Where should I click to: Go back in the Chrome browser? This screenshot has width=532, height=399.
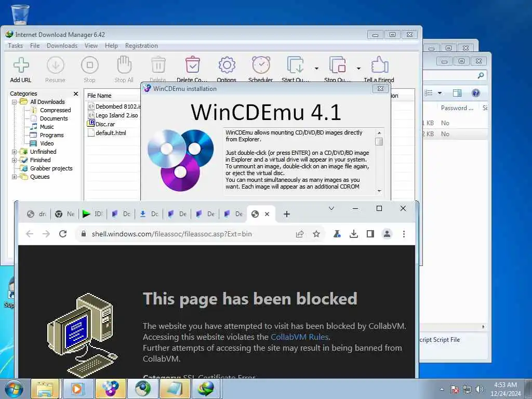(x=30, y=234)
